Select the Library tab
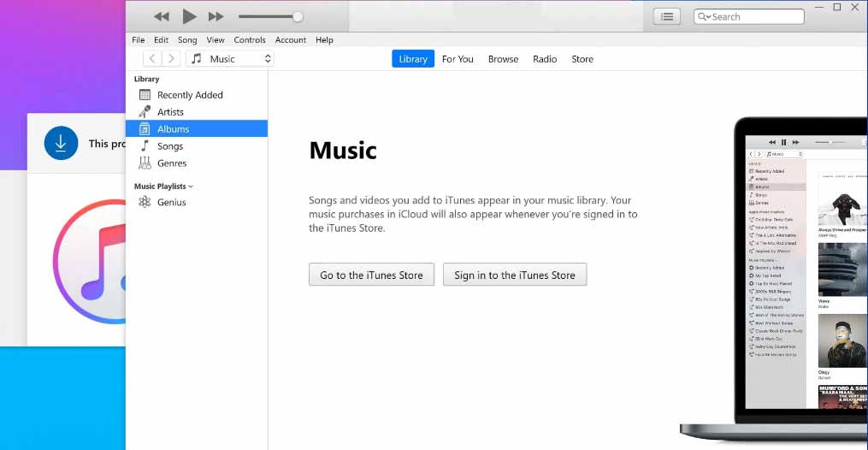 [413, 59]
